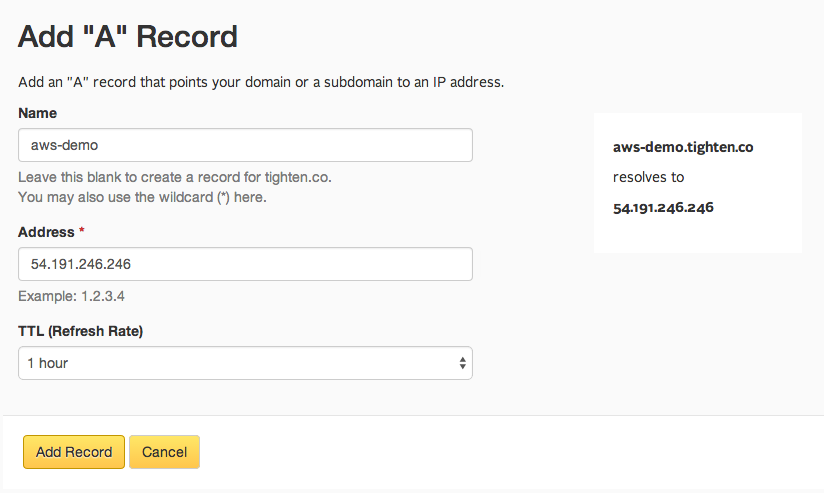The image size is (824, 493).
Task: Open the TTL refresh rate dropdown
Action: click(245, 363)
